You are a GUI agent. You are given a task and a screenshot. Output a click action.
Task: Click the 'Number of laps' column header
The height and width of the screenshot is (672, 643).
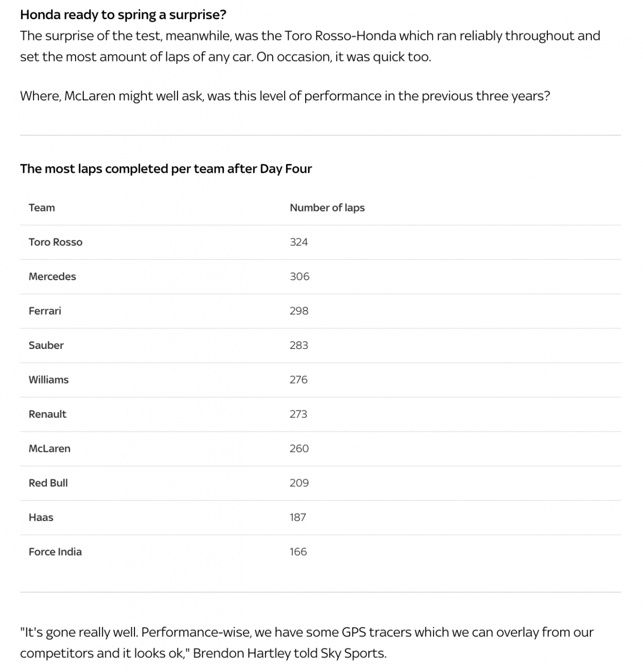click(327, 208)
